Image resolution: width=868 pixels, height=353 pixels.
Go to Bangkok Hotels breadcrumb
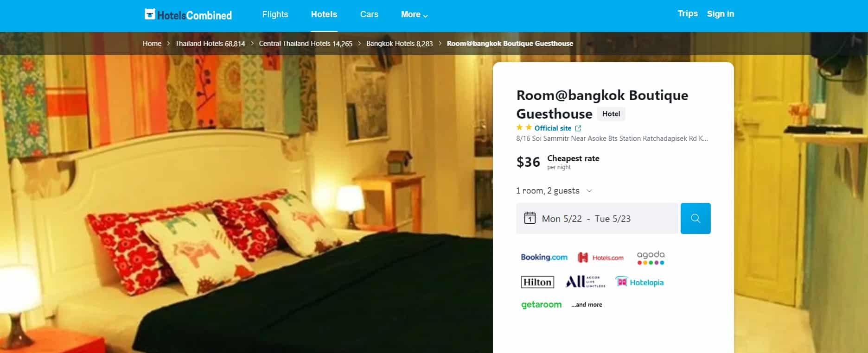[399, 44]
